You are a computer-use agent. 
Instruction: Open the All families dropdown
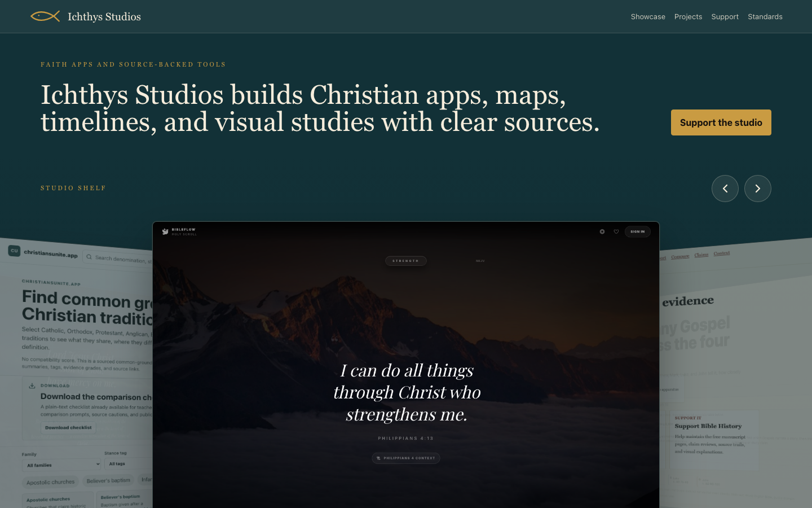pyautogui.click(x=61, y=465)
